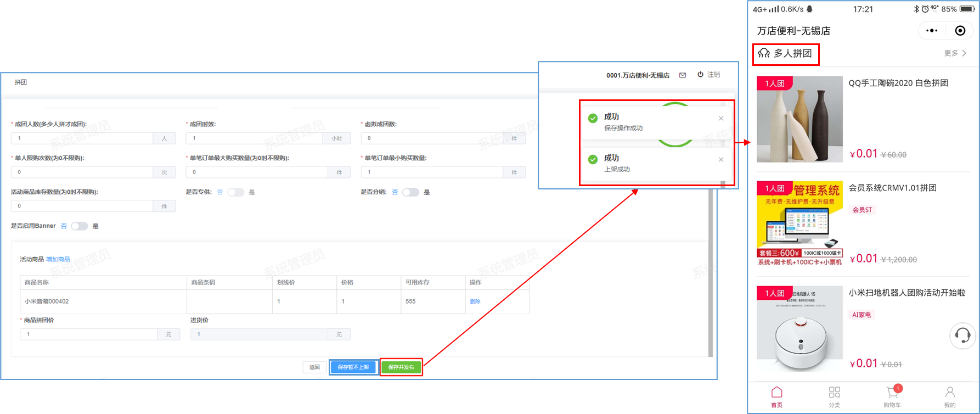
Task: Click the 注销 logout link
Action: coord(713,75)
